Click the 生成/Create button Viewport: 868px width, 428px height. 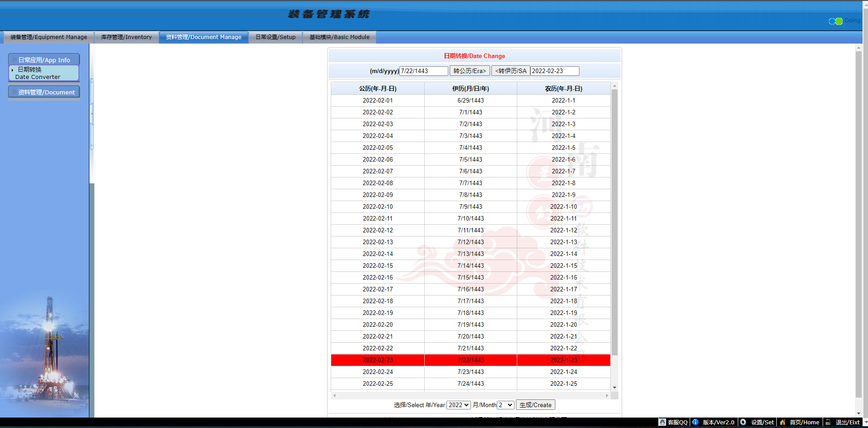(x=535, y=405)
